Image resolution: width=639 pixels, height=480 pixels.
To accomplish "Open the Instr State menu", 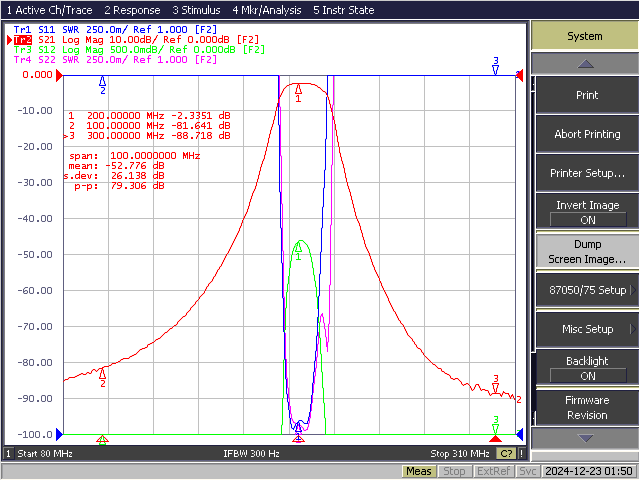I will (x=344, y=10).
